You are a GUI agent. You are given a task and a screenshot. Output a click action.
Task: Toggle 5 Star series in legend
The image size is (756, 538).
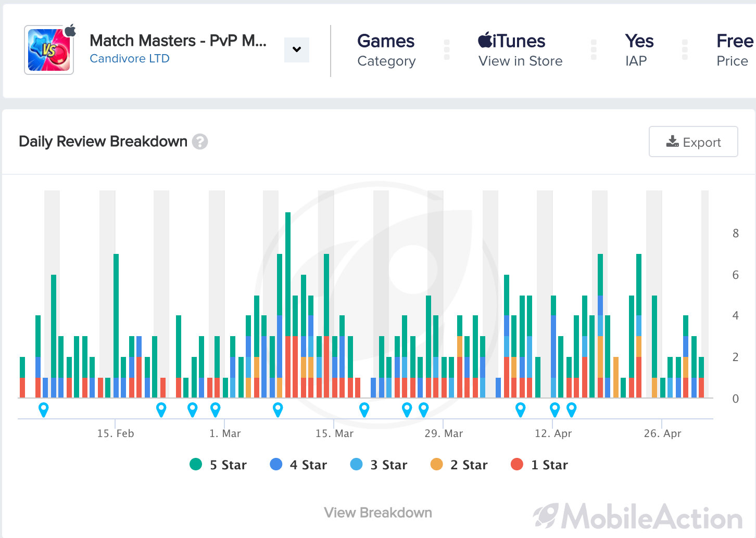[218, 465]
